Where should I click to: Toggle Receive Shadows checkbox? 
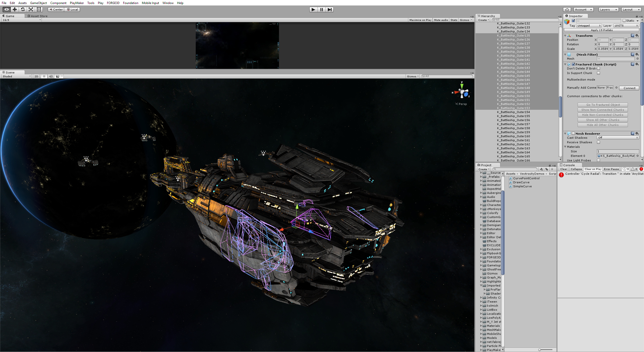(x=598, y=142)
